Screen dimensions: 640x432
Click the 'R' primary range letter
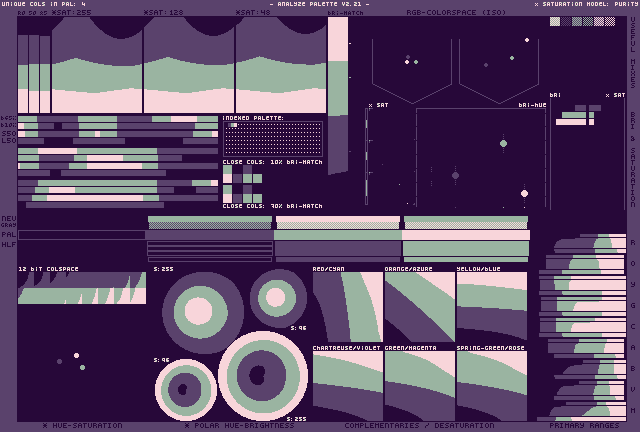[633, 243]
